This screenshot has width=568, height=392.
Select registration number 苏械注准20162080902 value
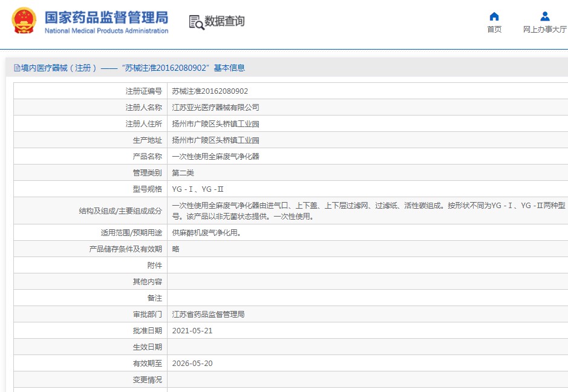(210, 91)
